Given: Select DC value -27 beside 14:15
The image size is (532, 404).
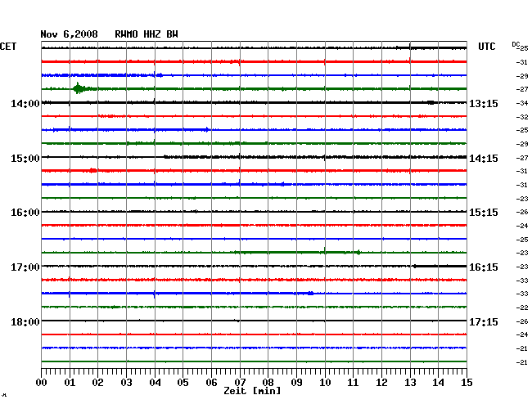Looking at the screenshot, I should click(522, 158).
